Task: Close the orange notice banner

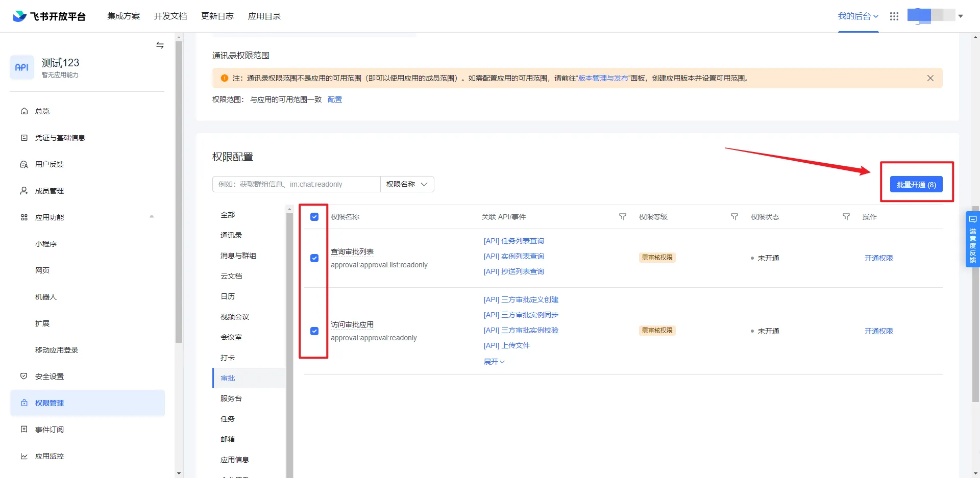Action: 930,78
